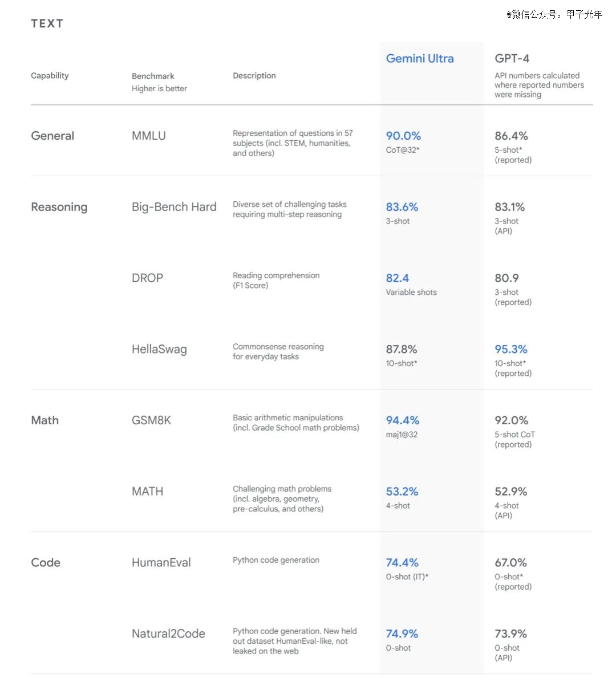This screenshot has height=690, width=616.
Task: Click the DROP benchmark label
Action: [x=147, y=278]
